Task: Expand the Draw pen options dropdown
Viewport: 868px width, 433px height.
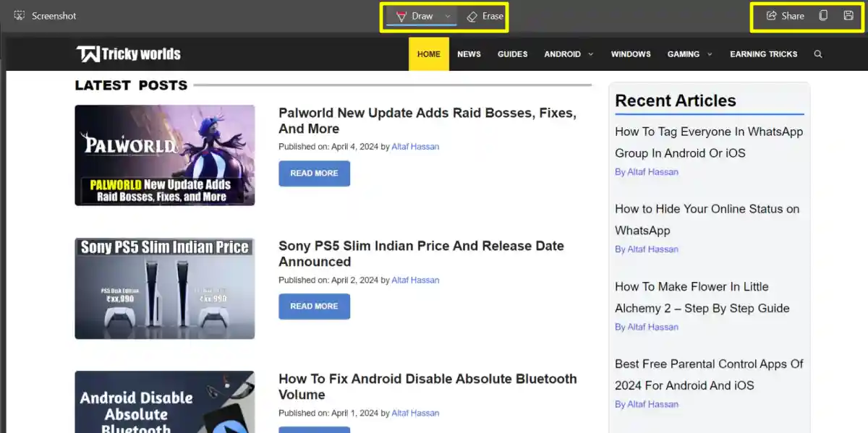Action: click(x=446, y=15)
